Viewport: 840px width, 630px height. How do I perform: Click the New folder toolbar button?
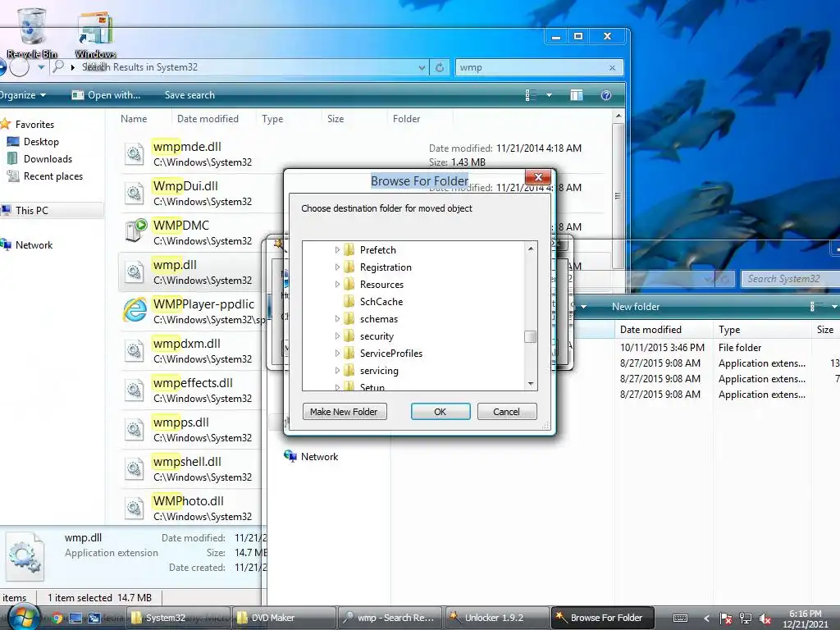point(636,307)
